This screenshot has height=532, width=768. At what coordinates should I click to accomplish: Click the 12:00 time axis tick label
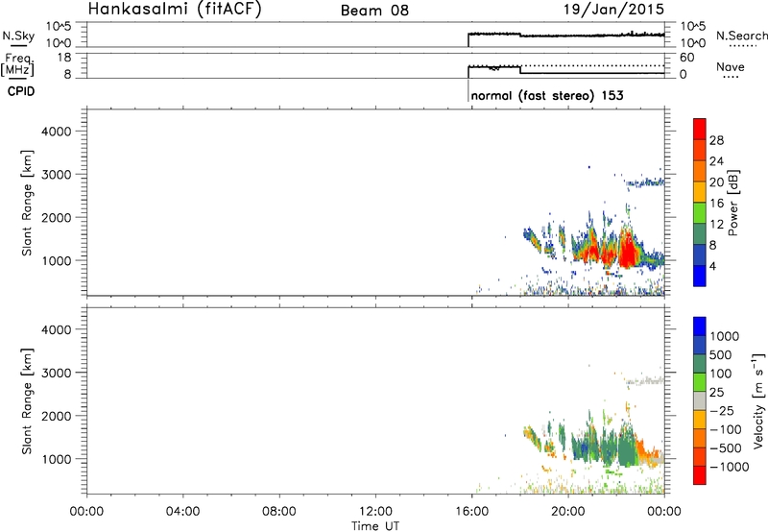(x=375, y=512)
